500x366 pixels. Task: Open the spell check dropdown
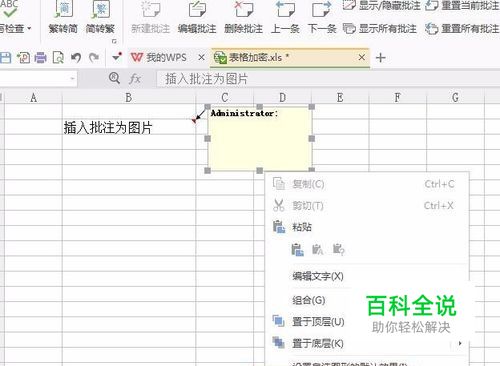(x=29, y=29)
